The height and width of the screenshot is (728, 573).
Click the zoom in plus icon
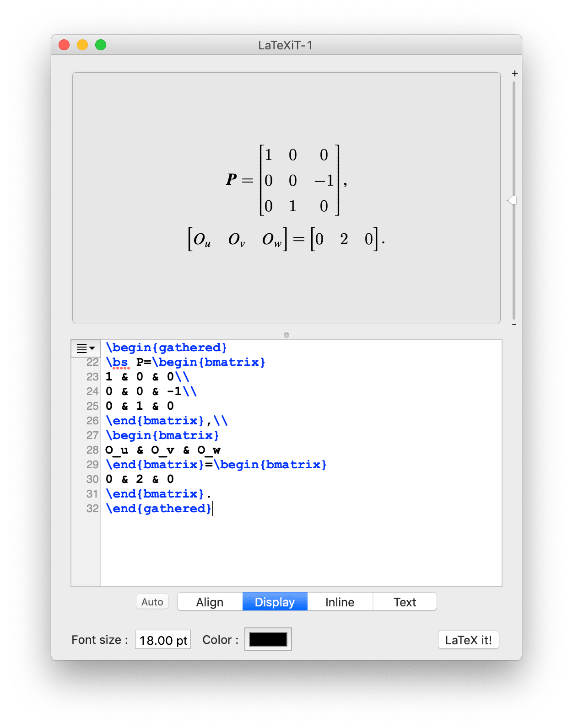point(514,74)
